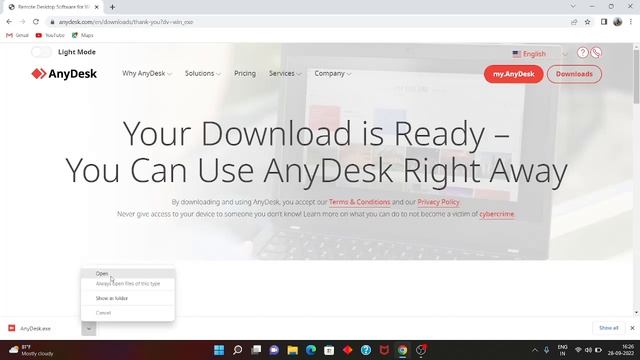Open the Pricing page
640x360 pixels.
click(245, 73)
